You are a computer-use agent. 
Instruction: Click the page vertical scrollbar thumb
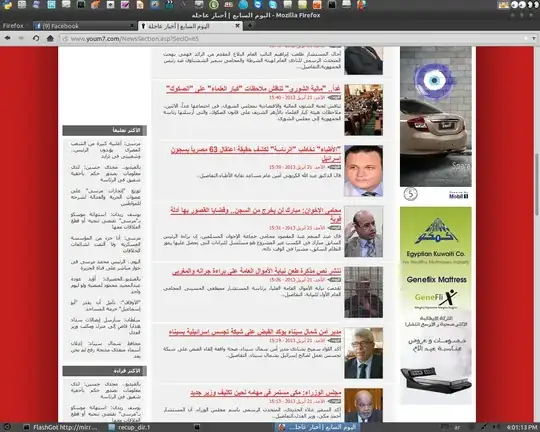tap(537, 184)
